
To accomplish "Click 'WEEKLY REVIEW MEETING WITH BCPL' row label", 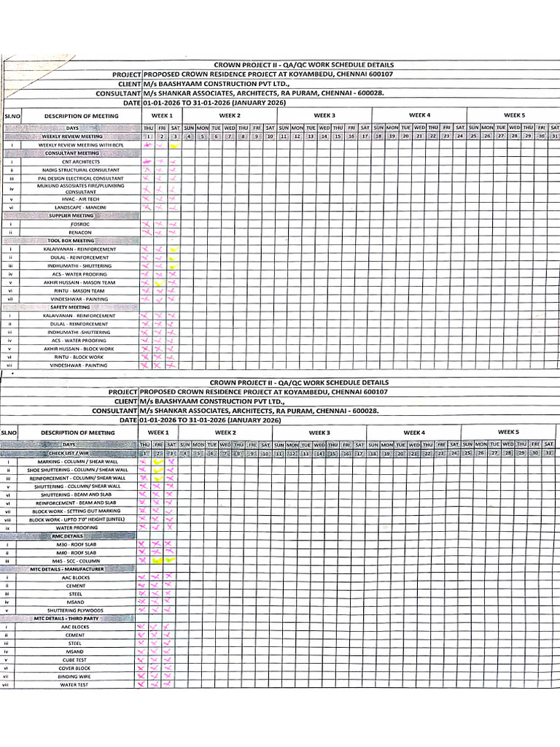I will tap(81, 145).
